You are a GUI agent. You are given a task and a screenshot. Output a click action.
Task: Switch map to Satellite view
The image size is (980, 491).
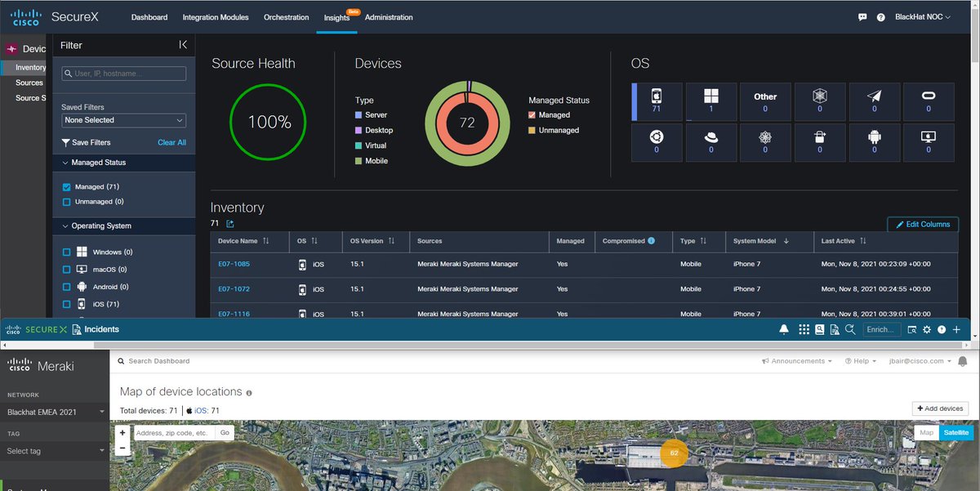pos(956,433)
